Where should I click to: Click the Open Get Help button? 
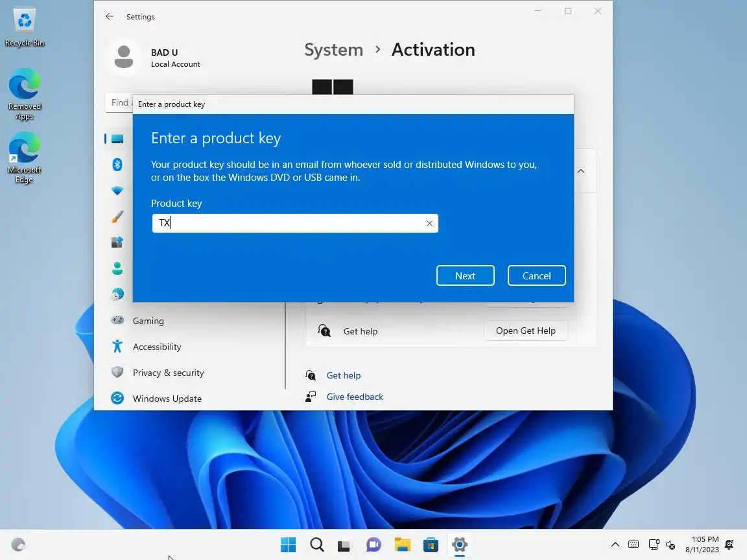(525, 331)
